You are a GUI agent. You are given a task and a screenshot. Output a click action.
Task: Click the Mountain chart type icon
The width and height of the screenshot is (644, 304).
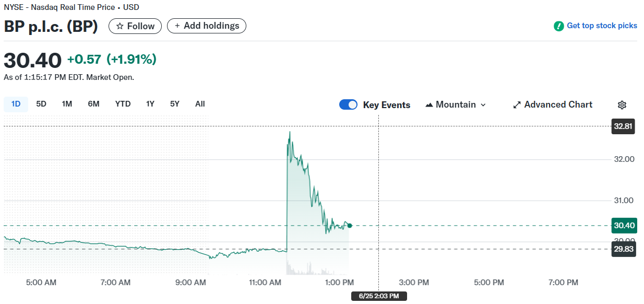pos(430,105)
